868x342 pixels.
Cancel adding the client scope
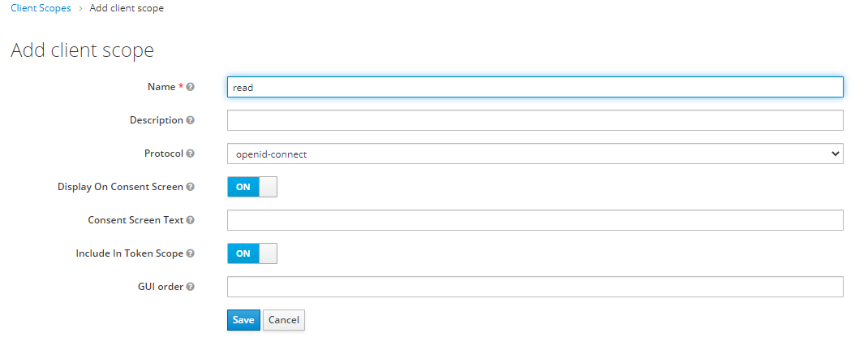click(284, 320)
